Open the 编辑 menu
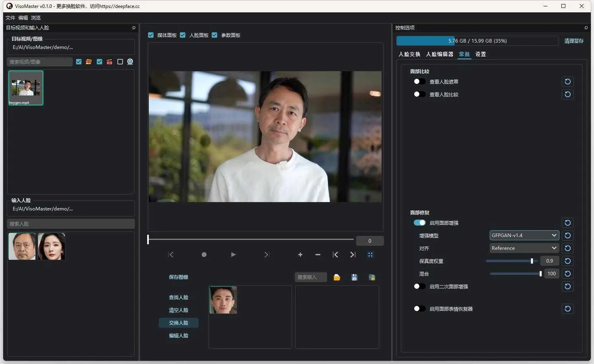The width and height of the screenshot is (594, 364). point(23,18)
